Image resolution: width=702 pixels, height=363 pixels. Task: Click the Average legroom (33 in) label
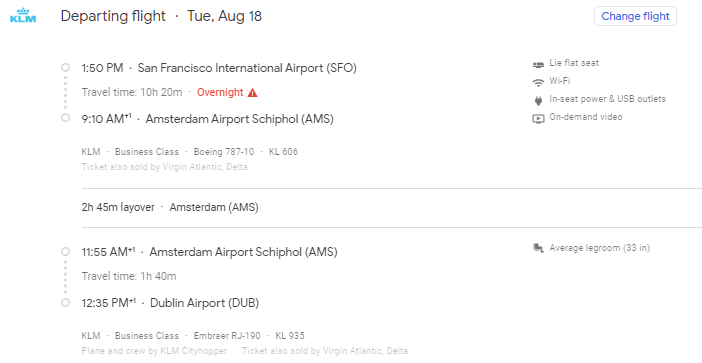coord(599,248)
